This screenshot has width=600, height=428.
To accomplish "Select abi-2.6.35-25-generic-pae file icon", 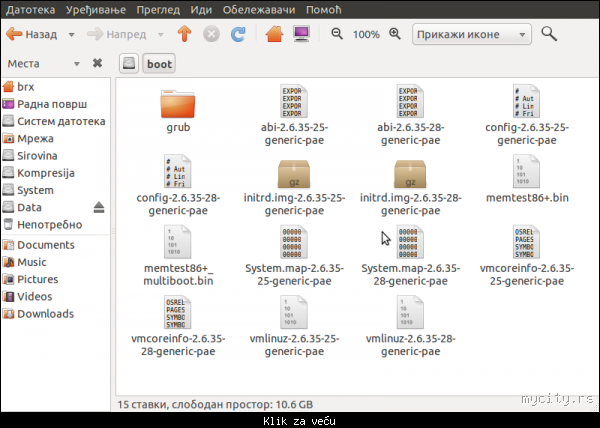I will point(294,101).
